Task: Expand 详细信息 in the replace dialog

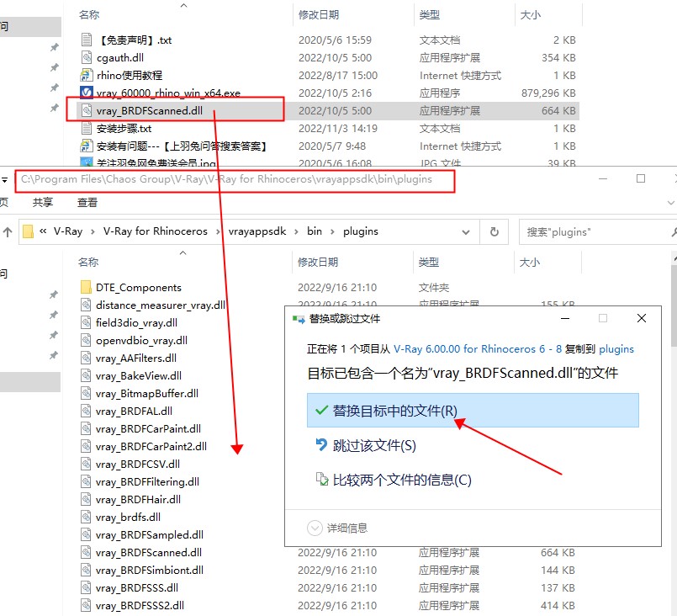Action: click(338, 528)
